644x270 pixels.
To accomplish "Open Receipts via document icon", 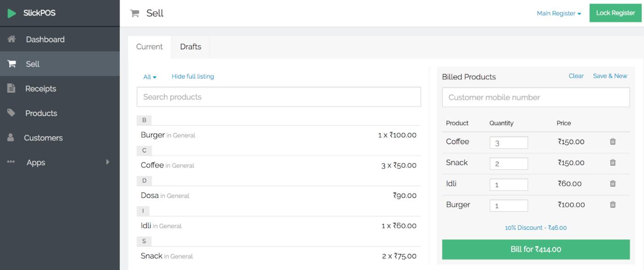I will 11,88.
